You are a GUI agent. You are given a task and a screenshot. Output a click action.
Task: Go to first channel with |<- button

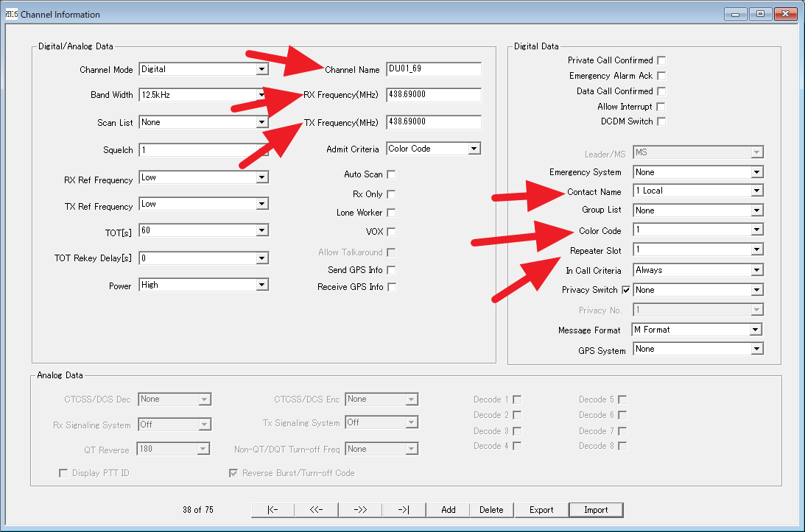[x=273, y=510]
